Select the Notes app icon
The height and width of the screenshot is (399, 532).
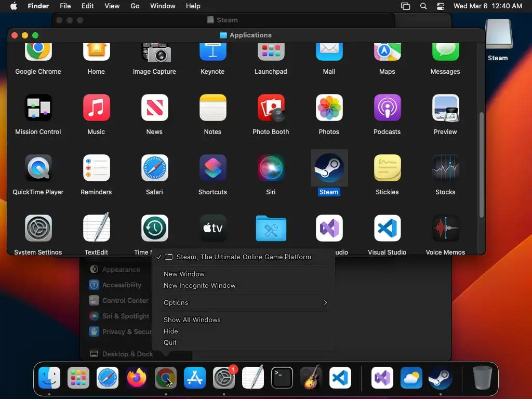tap(212, 108)
